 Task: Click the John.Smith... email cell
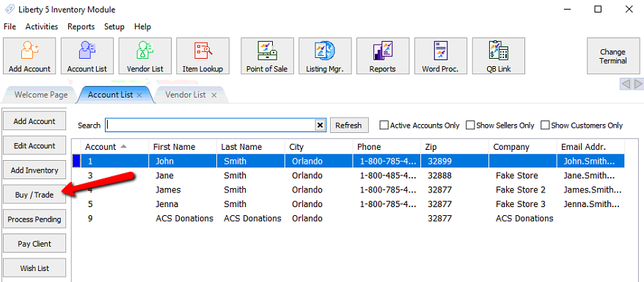(x=590, y=161)
